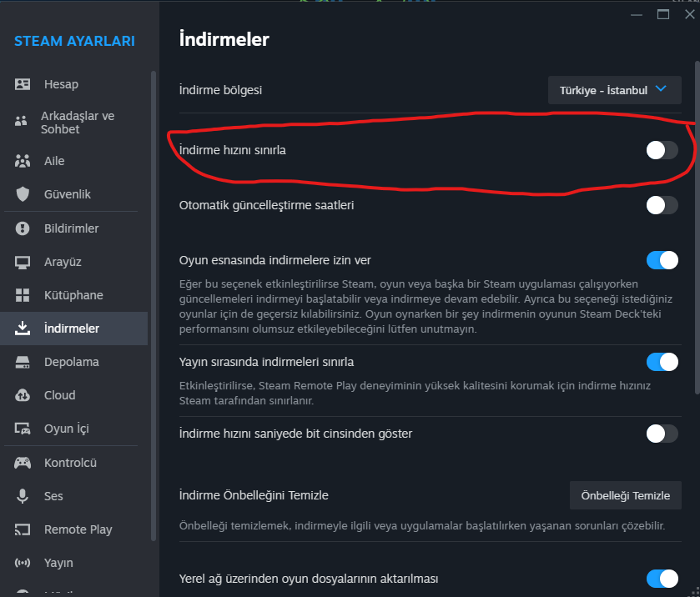The width and height of the screenshot is (700, 597).
Task: Click the Oyun İçi overlay icon
Action: click(23, 429)
